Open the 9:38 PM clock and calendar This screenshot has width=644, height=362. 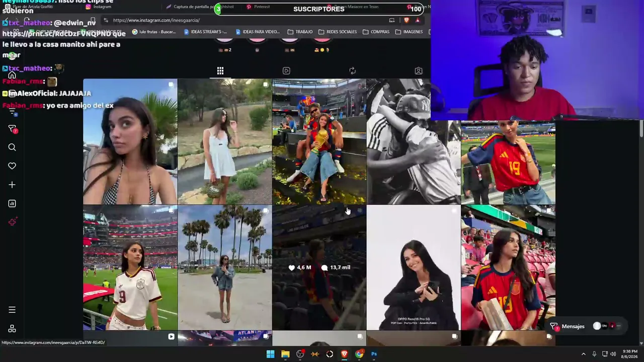pyautogui.click(x=630, y=354)
